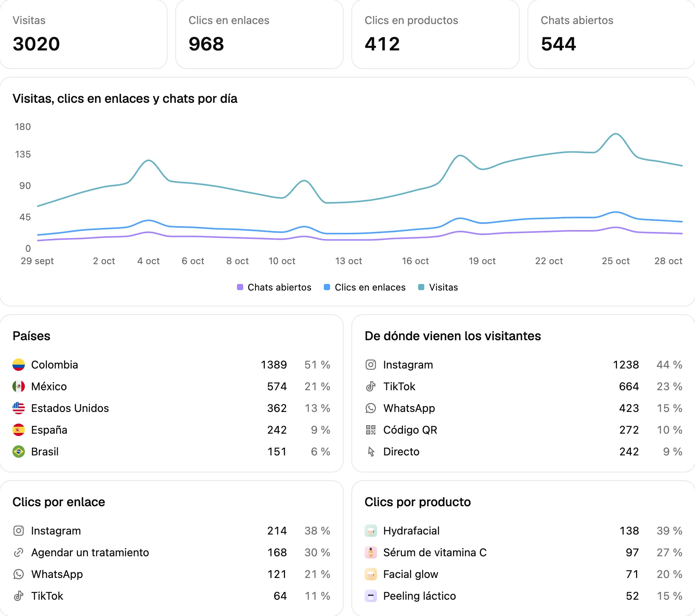Toggle the Clics en enlaces legend swatch
Screen dimensions: 695x616
click(327, 287)
